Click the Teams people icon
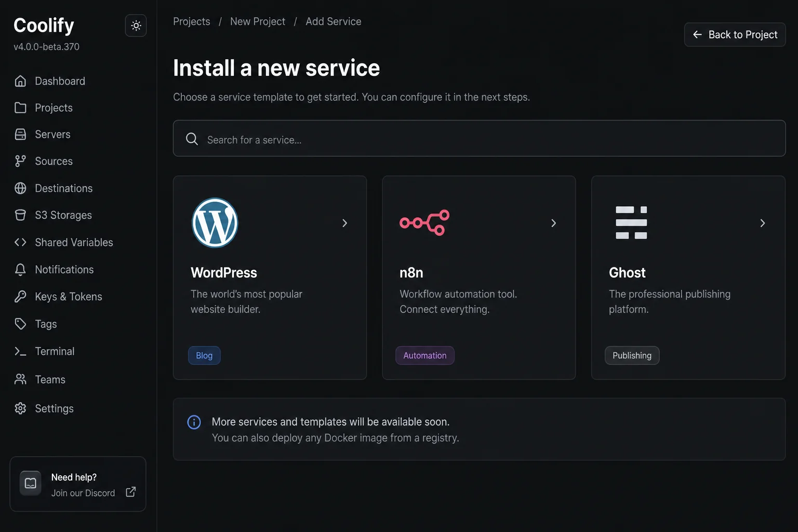798x532 pixels. pyautogui.click(x=20, y=379)
